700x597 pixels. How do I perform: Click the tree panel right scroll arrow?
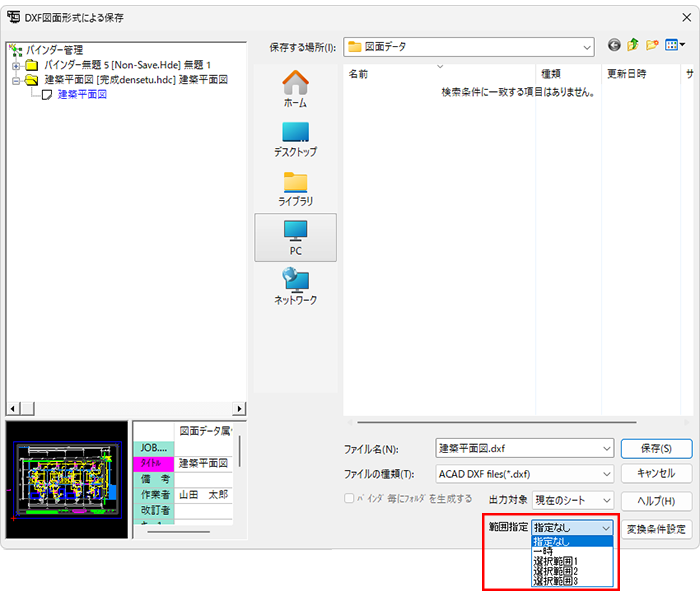(x=240, y=409)
